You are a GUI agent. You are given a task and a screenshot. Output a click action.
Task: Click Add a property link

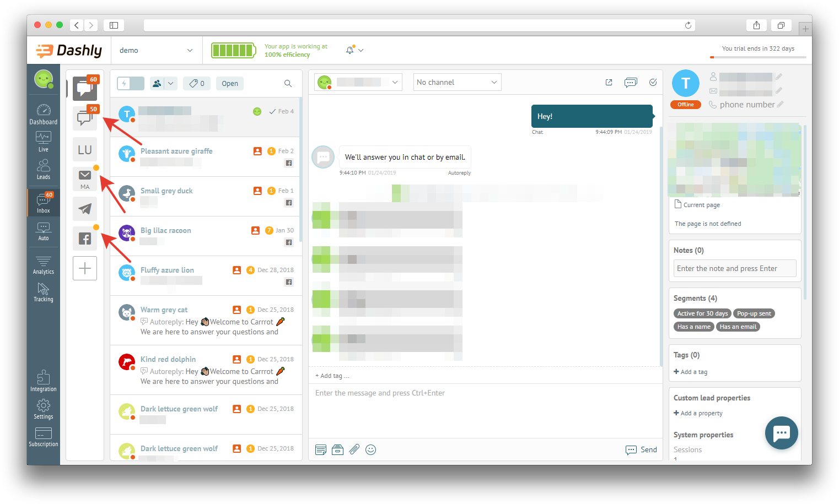698,413
